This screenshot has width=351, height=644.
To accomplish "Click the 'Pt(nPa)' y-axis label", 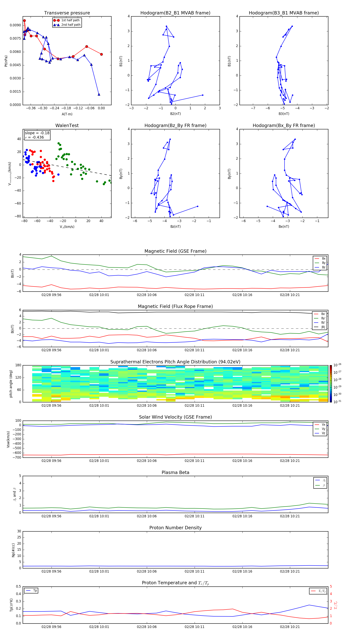I will point(6,61).
